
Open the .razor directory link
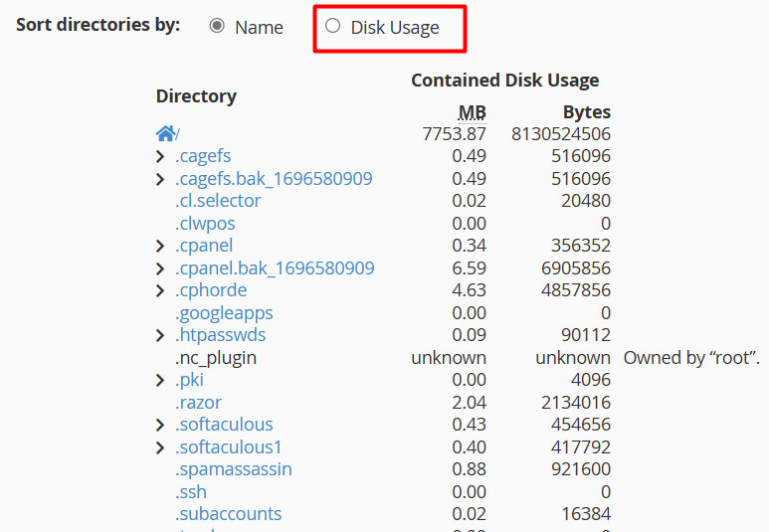pos(198,402)
